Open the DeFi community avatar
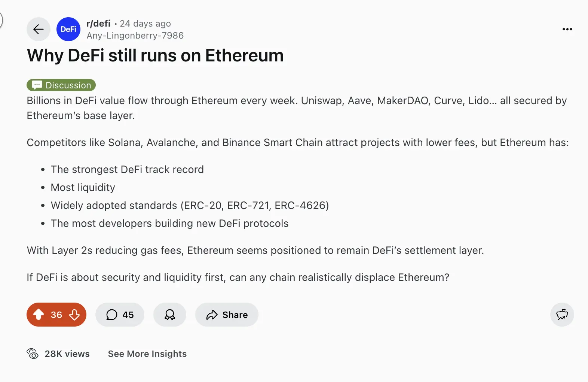Image resolution: width=588 pixels, height=382 pixels. point(68,29)
